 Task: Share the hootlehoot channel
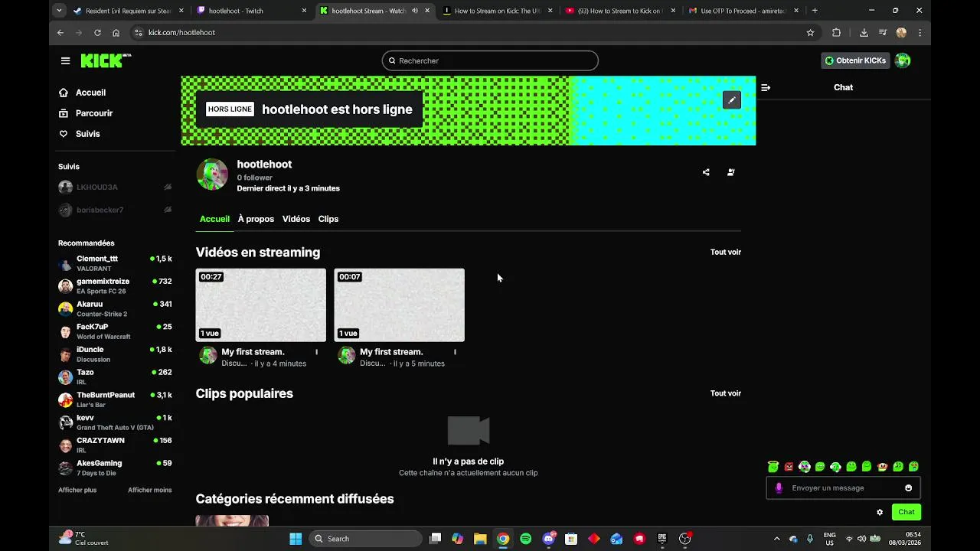[x=706, y=172]
